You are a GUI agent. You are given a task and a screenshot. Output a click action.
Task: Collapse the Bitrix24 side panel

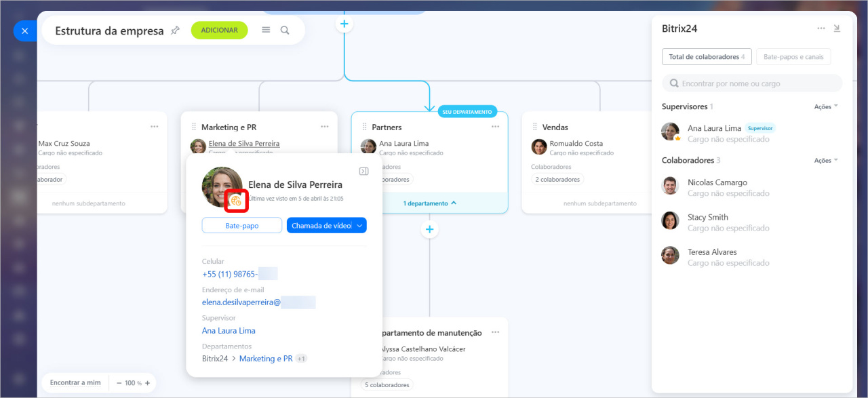pyautogui.click(x=837, y=28)
